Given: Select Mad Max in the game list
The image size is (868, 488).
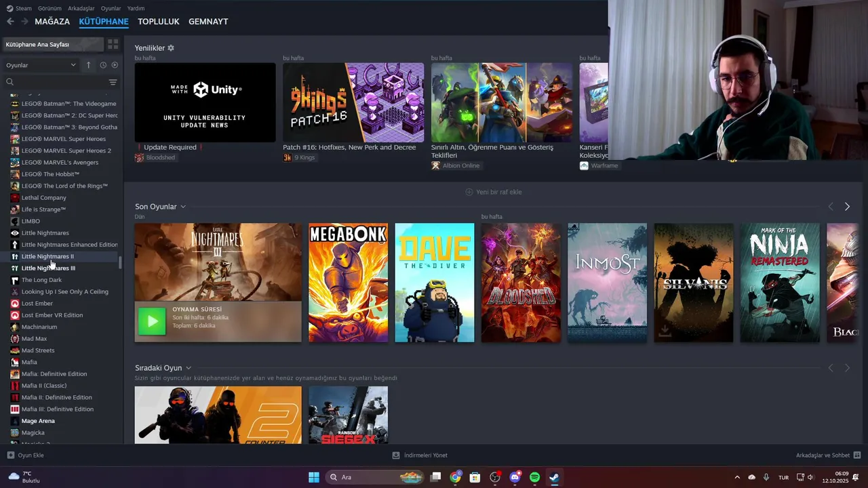Looking at the screenshot, I should click(x=34, y=339).
